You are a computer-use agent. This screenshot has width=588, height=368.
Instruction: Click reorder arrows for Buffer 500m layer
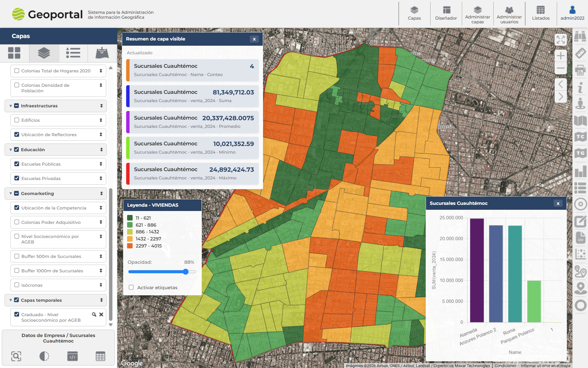101,256
